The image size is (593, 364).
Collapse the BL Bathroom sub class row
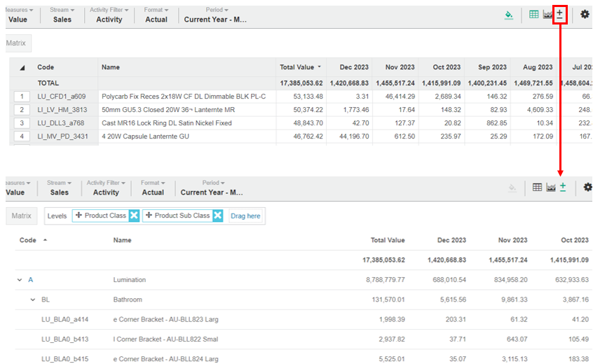click(32, 300)
